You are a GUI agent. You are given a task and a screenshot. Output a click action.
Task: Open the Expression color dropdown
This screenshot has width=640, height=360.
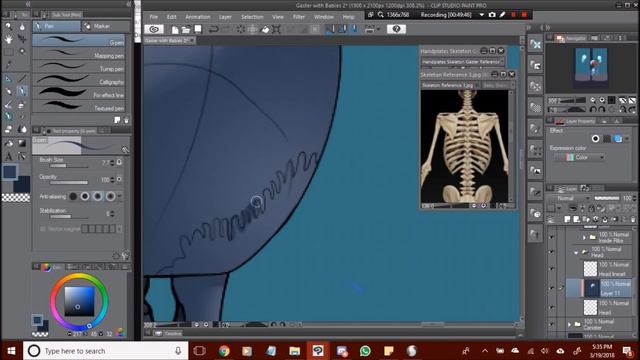(580, 157)
